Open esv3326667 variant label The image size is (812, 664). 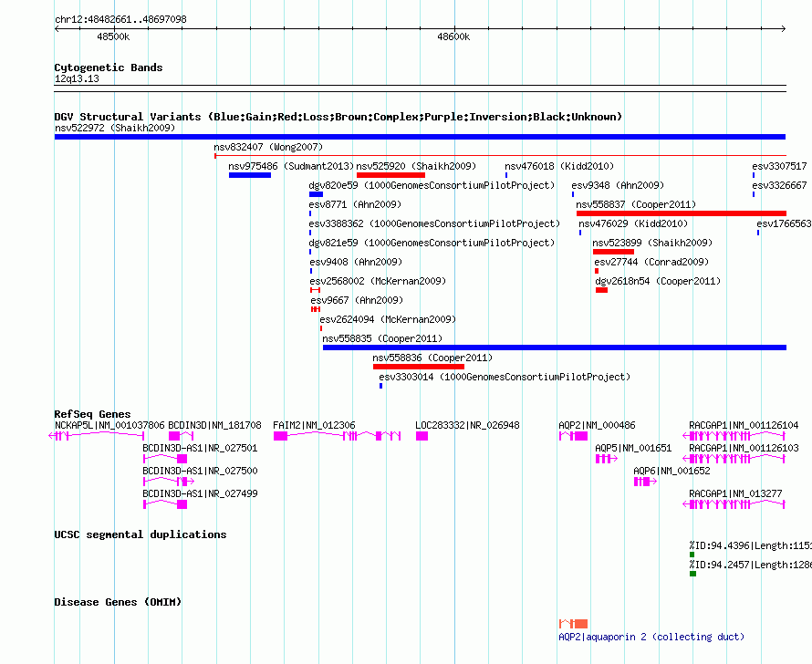[x=779, y=185]
